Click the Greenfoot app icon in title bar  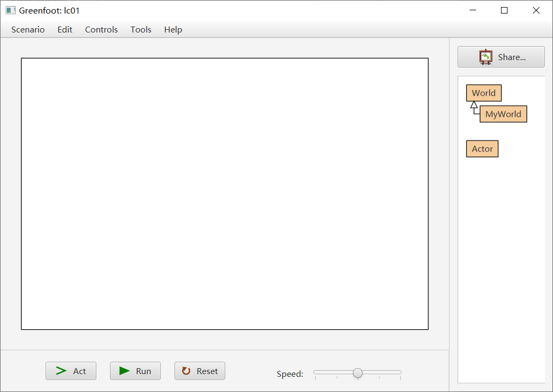tap(10, 10)
